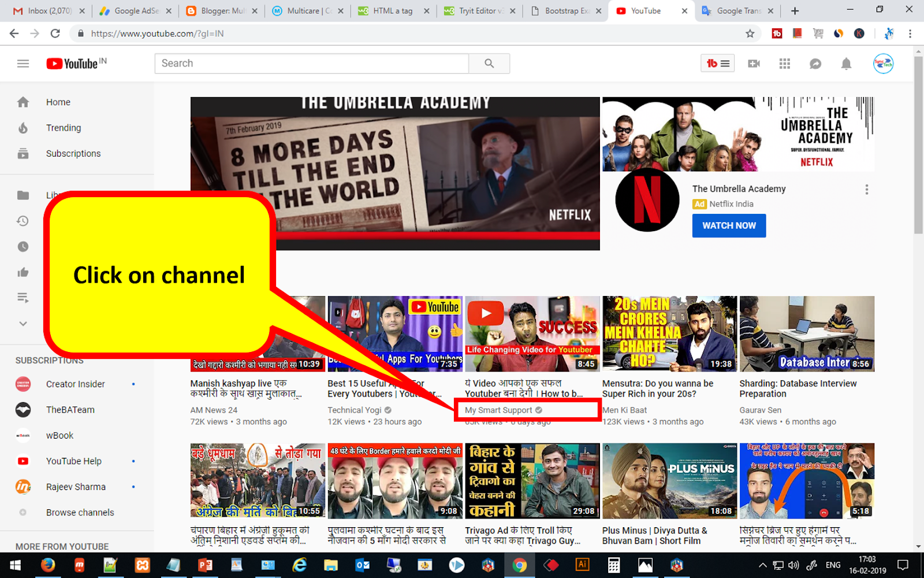Open the Liked videos thumbs-up icon
924x578 pixels.
click(23, 272)
